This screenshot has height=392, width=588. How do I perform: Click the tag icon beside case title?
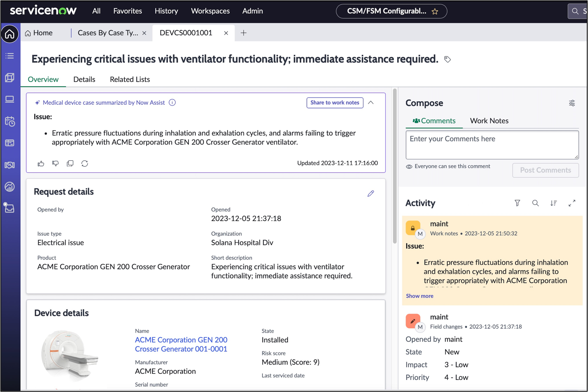pos(447,60)
